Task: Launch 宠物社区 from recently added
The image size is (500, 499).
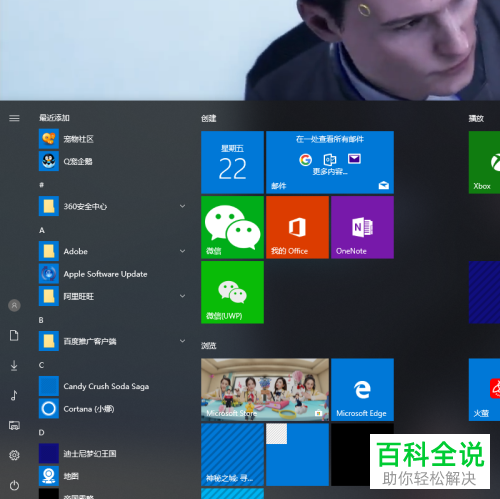Action: click(112, 139)
